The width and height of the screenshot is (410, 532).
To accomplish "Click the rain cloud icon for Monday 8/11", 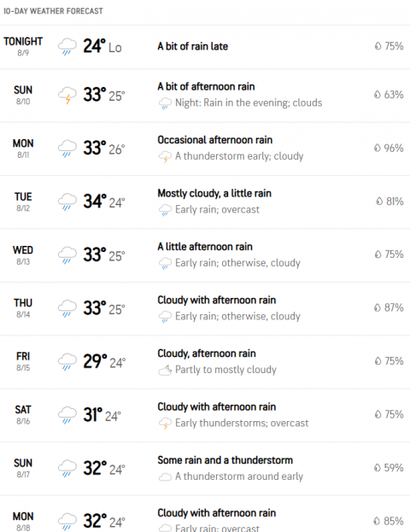I will pos(67,149).
